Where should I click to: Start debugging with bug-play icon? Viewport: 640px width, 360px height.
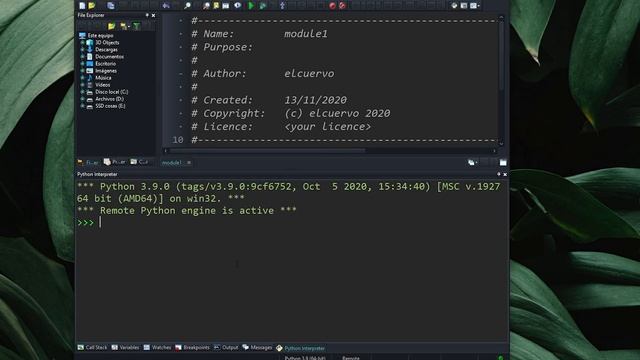click(262, 5)
